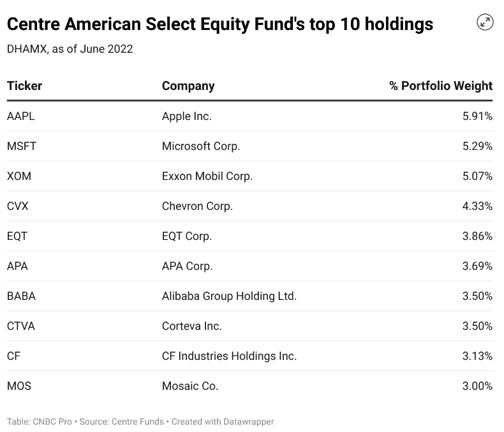
Task: Click Alibaba Group Holding Ltd. cell
Action: [229, 296]
